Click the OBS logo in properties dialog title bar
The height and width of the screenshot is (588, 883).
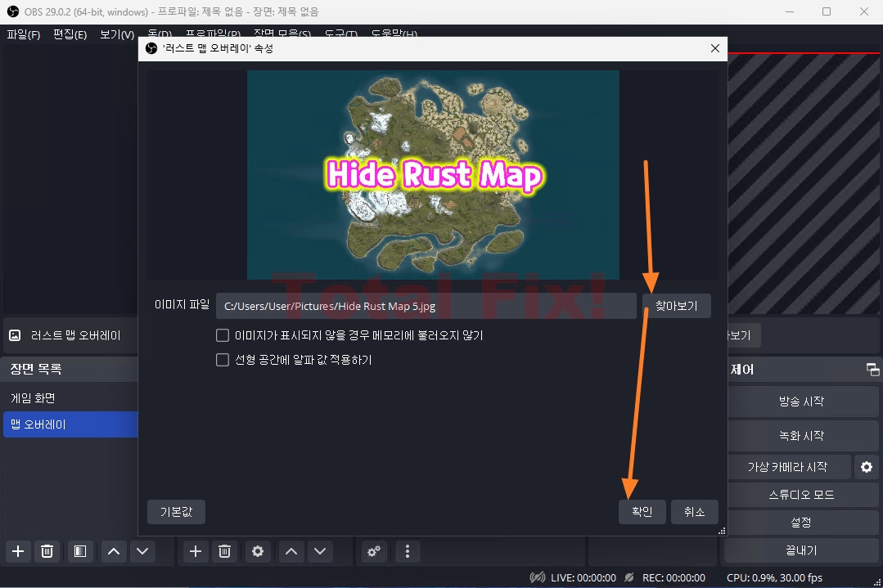click(x=151, y=48)
